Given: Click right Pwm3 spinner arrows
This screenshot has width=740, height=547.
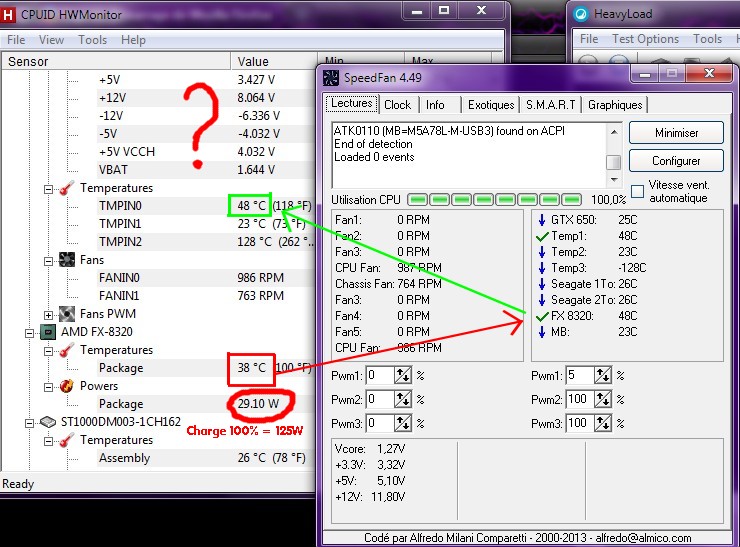Looking at the screenshot, I should (x=603, y=423).
